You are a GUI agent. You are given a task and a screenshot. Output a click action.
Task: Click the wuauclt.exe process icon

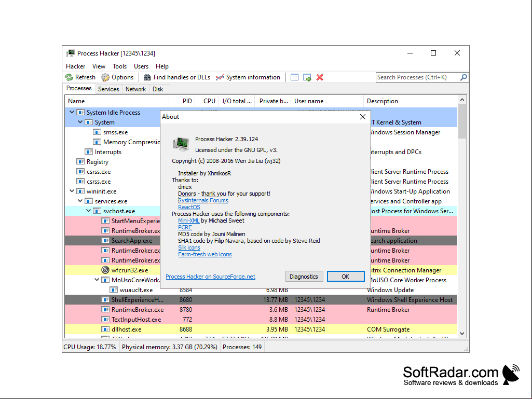pyautogui.click(x=114, y=290)
